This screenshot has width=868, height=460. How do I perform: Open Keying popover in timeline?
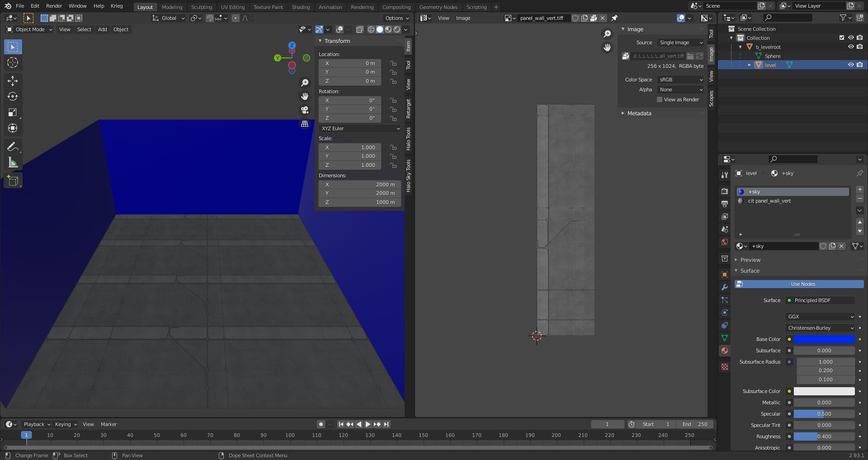point(66,424)
